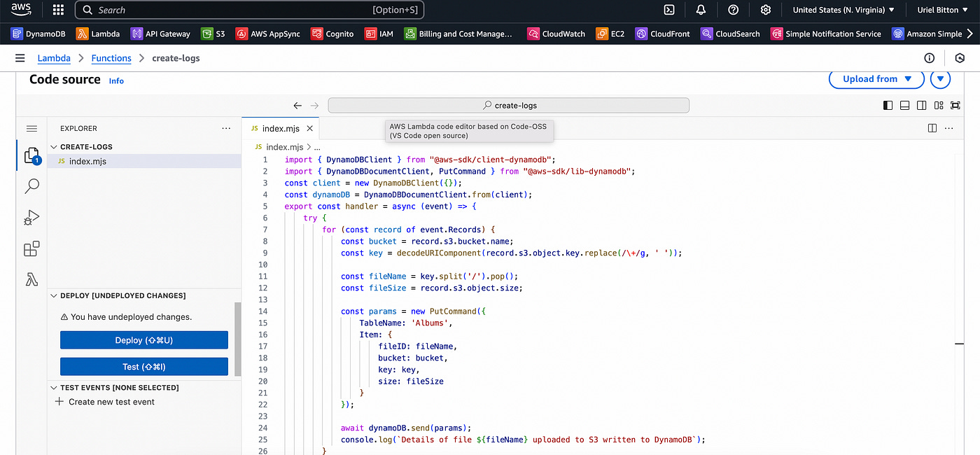Create new test event
This screenshot has height=455, width=980.
[x=105, y=402]
